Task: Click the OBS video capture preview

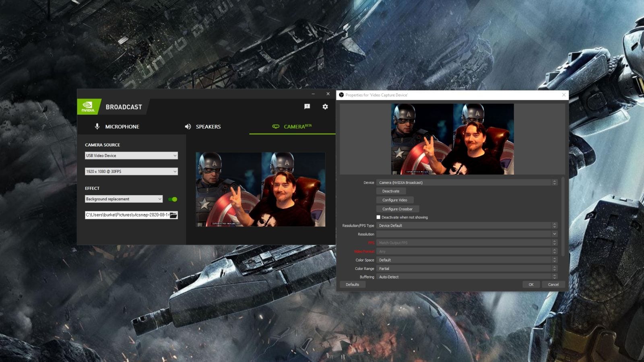Action: [452, 139]
